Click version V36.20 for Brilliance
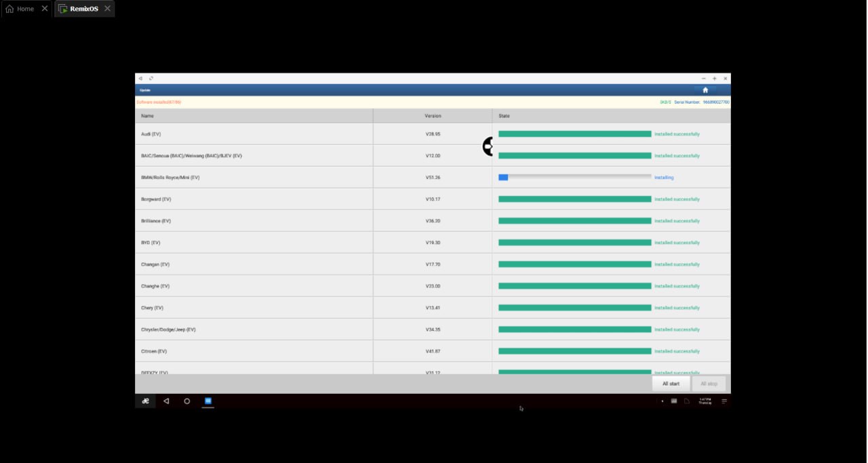 click(433, 221)
